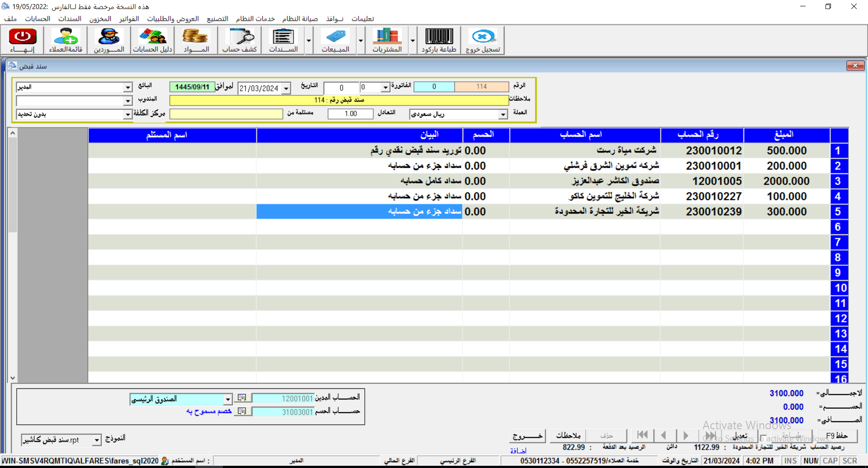Close the سند قبض receipt voucher window

point(855,66)
